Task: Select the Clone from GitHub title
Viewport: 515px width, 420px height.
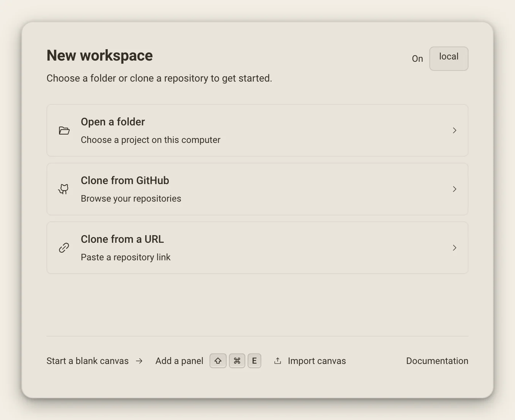Action: [125, 181]
